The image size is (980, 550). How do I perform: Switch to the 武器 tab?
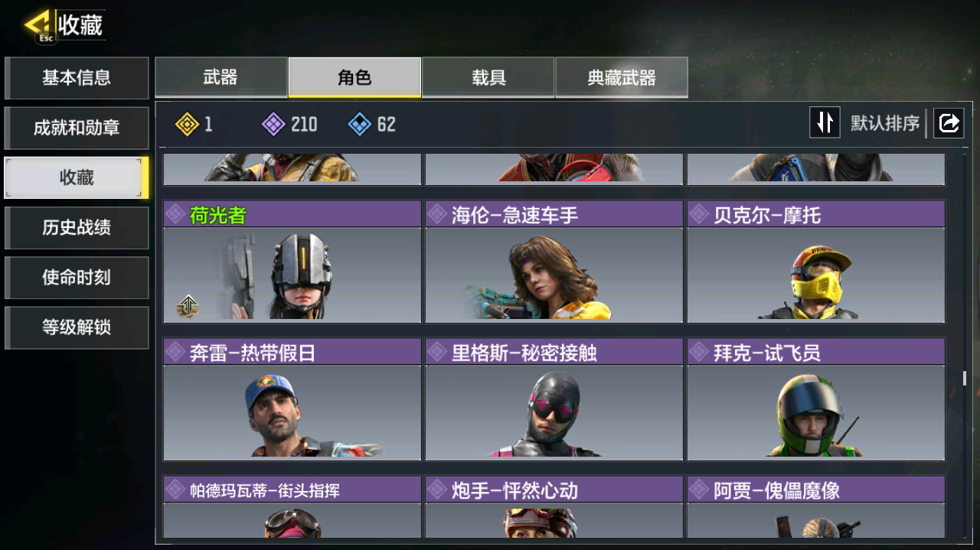pyautogui.click(x=221, y=77)
